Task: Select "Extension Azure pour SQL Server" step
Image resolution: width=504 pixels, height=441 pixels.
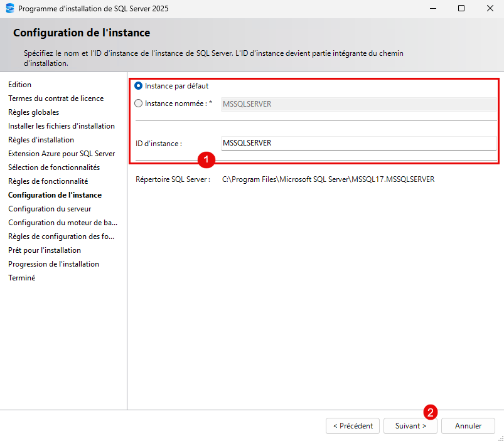Action: click(62, 154)
